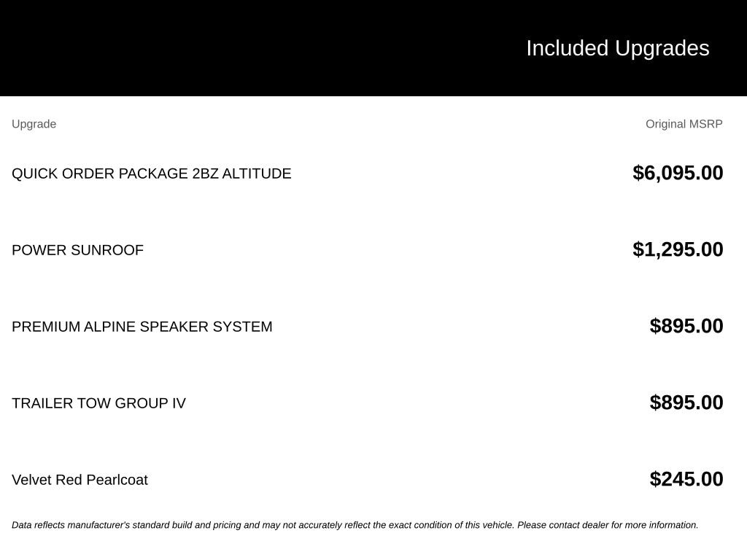747x560 pixels.
Task: Click the Included Upgrades heading
Action: click(617, 49)
